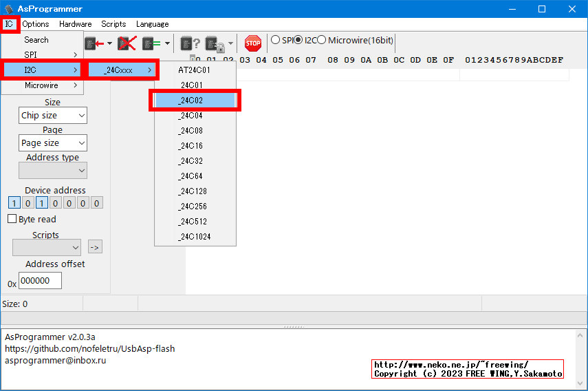Click the detect chip question mark icon
Screen dimensions: 588x391
click(190, 43)
